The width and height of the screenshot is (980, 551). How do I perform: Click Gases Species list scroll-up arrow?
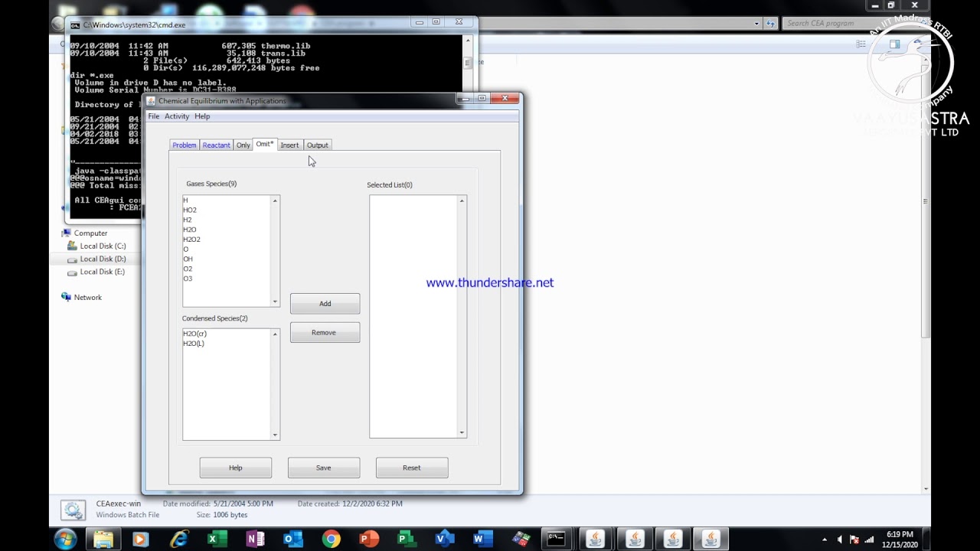coord(276,201)
